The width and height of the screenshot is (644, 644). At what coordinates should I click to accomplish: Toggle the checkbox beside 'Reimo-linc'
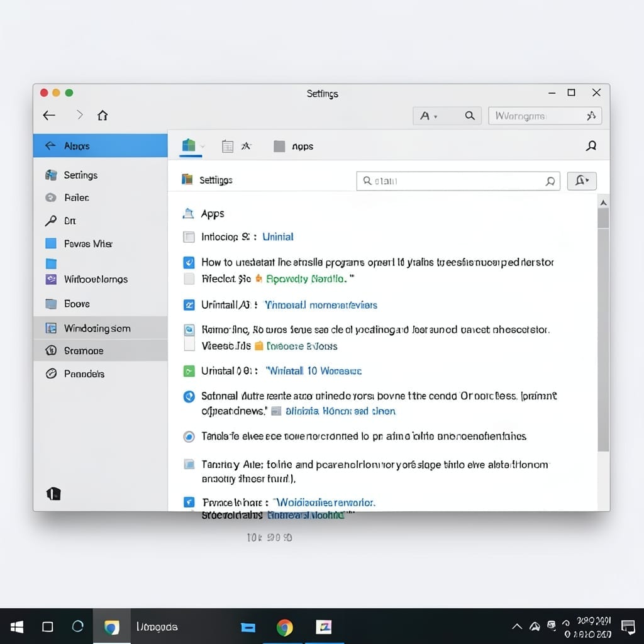[x=189, y=330]
